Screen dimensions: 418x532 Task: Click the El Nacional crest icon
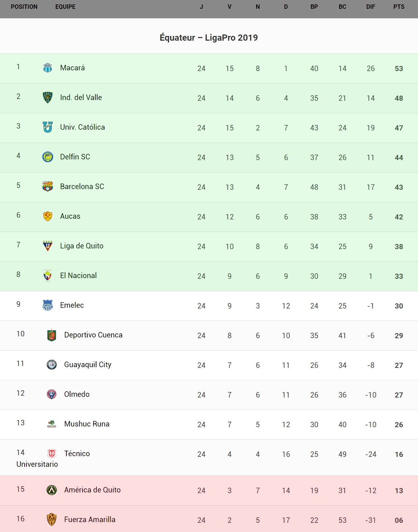(x=48, y=276)
